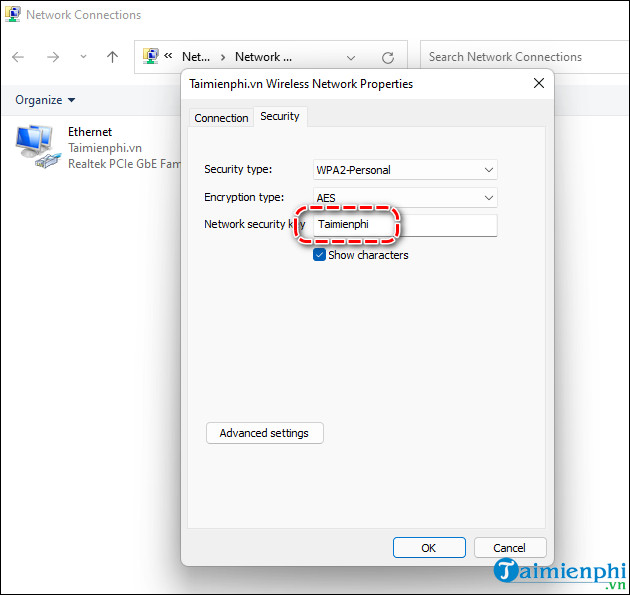Click the chevron between Net... and Network
This screenshot has height=595, width=630.
point(223,57)
